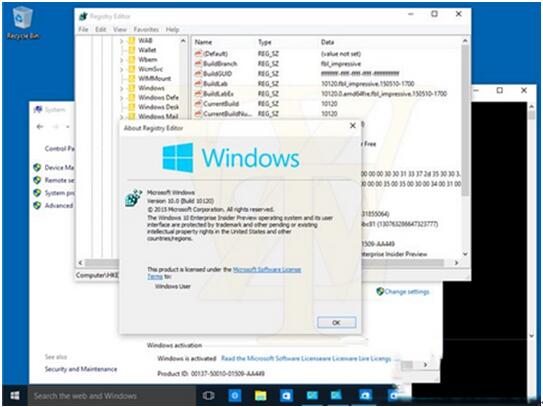Expand the Windows Defender tree arrow
Screen dimensions: 543x407
pyautogui.click(x=122, y=98)
